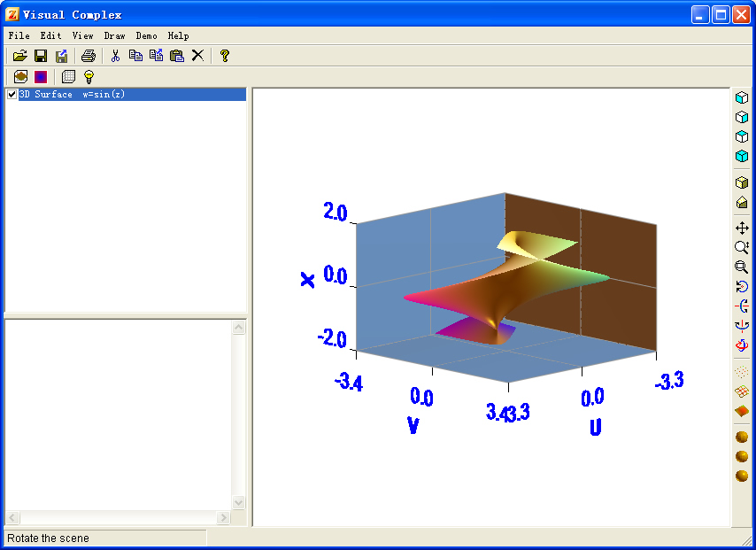Click the paste toolbar icon
This screenshot has height=550, width=756.
[x=175, y=55]
